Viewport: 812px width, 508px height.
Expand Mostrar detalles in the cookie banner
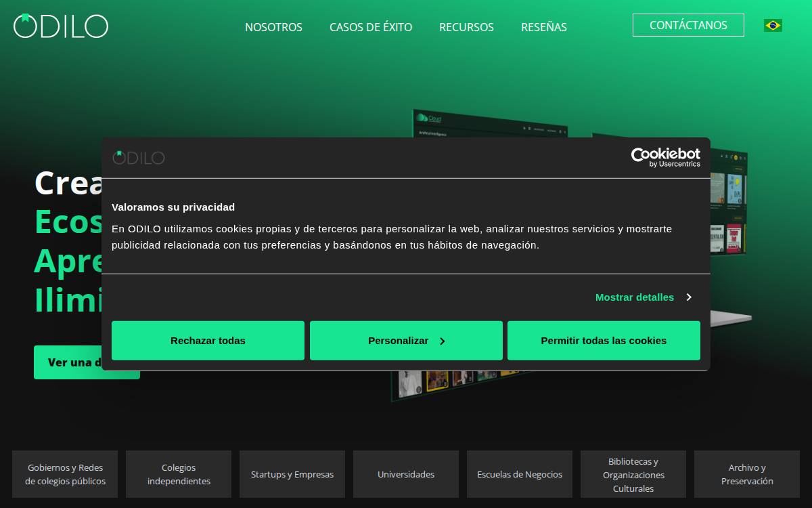tap(644, 297)
